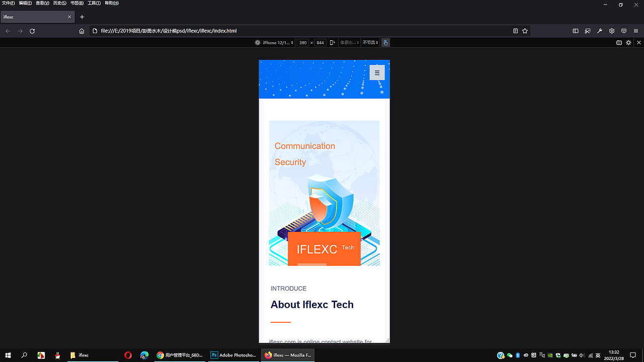This screenshot has height=362, width=644.
Task: Open Windows Security tray icon
Action: pyautogui.click(x=558, y=355)
